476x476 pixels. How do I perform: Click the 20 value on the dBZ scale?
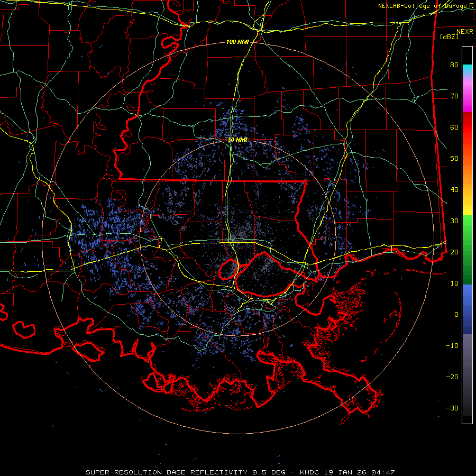click(x=454, y=252)
